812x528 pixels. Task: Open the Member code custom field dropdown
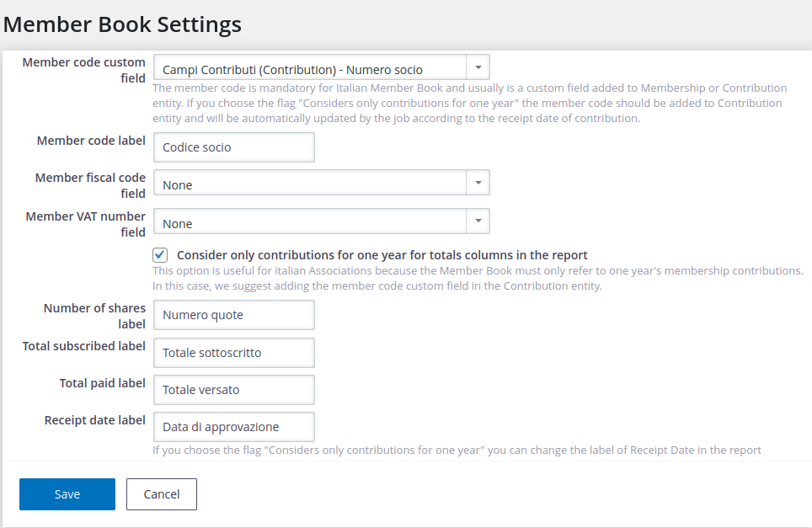[321, 67]
